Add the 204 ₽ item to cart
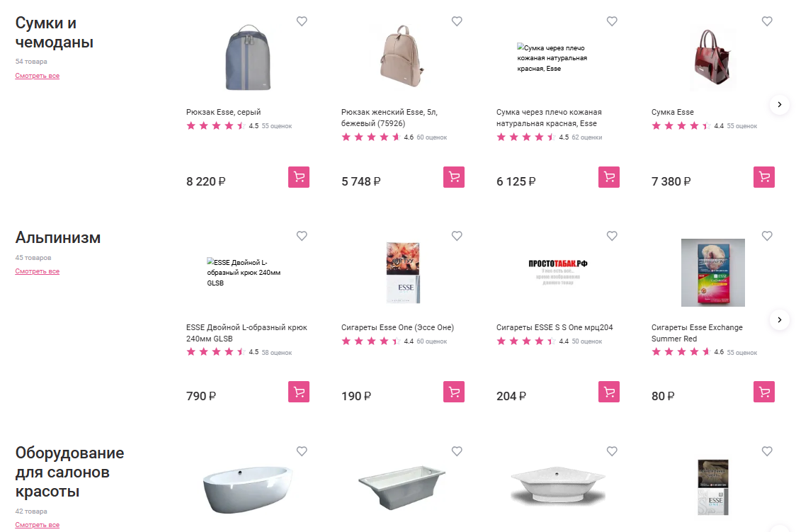This screenshot has height=532, width=796. pos(609,392)
